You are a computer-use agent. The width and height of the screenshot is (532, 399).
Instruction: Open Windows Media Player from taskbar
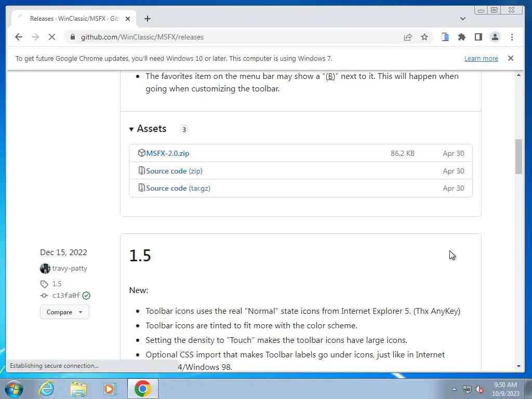pos(110,389)
